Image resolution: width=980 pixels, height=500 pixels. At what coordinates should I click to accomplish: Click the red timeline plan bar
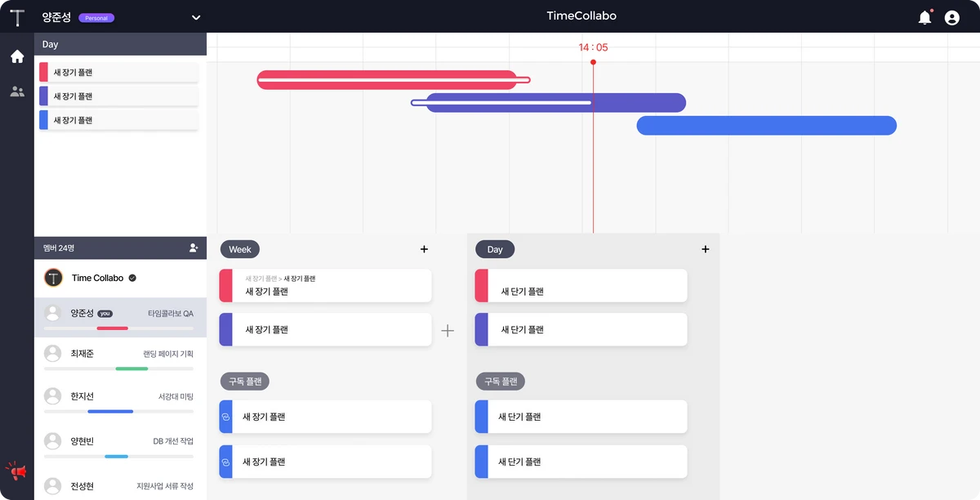click(387, 79)
